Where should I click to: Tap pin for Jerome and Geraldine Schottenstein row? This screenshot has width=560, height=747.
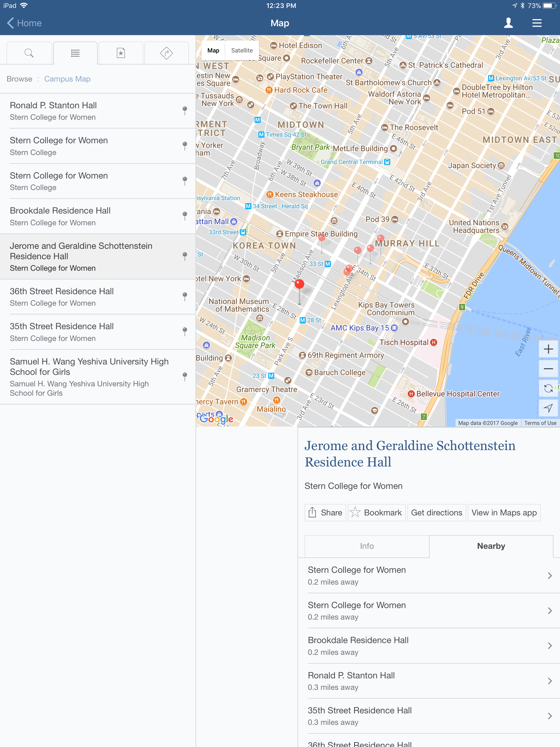[185, 257]
